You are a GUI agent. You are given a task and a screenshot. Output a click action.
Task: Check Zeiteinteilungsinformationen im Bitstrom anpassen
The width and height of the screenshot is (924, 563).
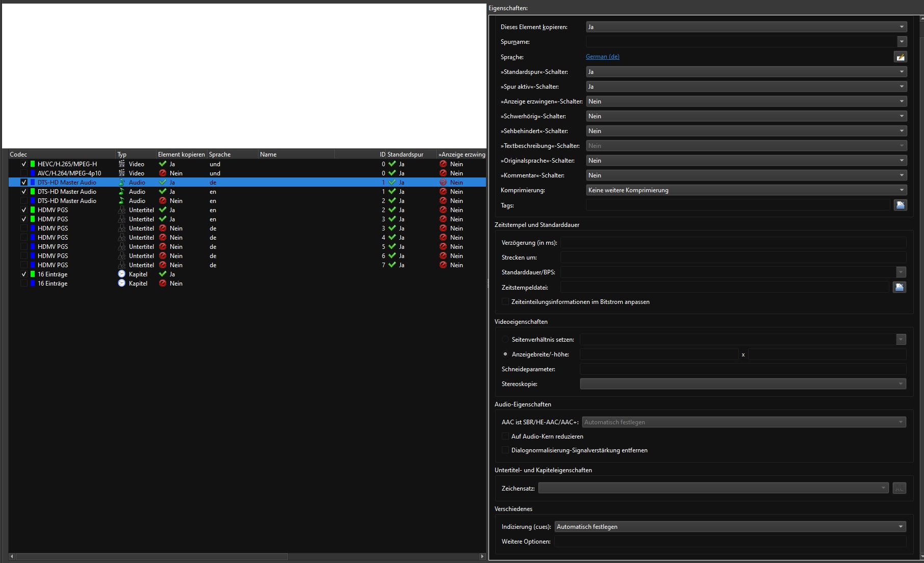click(505, 302)
